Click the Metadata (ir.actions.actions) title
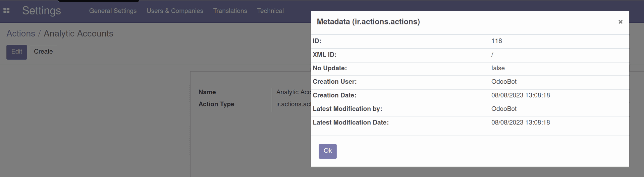The image size is (644, 177). pyautogui.click(x=368, y=22)
